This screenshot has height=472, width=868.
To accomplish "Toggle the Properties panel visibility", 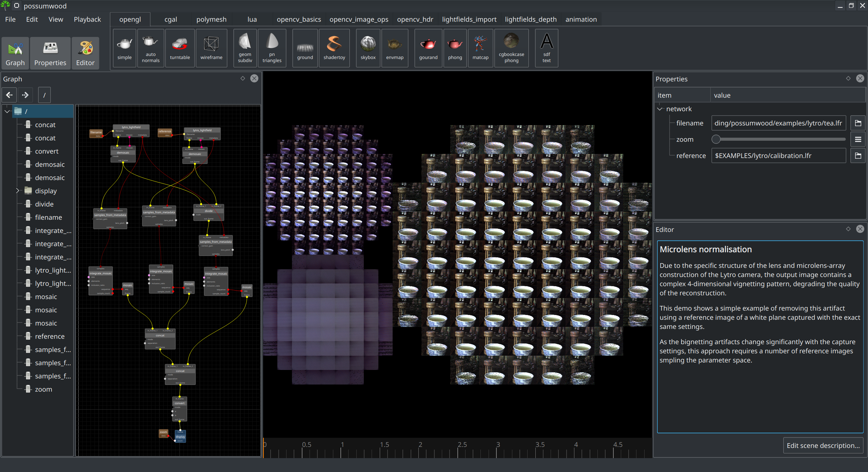I will pos(50,53).
